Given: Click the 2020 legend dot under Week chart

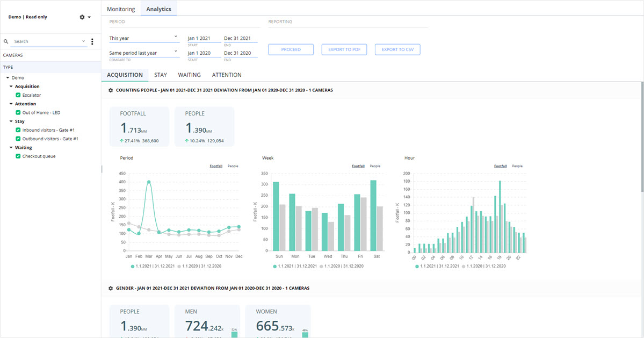Looking at the screenshot, I should coord(322,266).
